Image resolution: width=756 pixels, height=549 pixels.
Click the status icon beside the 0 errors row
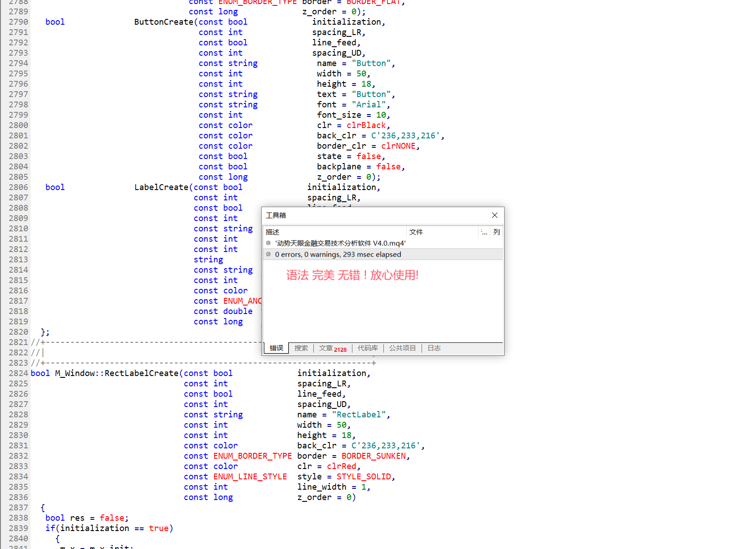click(x=268, y=254)
